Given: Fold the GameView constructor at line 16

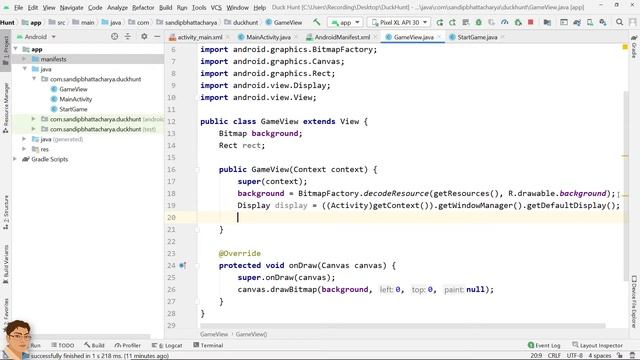Looking at the screenshot, I should 197,169.
